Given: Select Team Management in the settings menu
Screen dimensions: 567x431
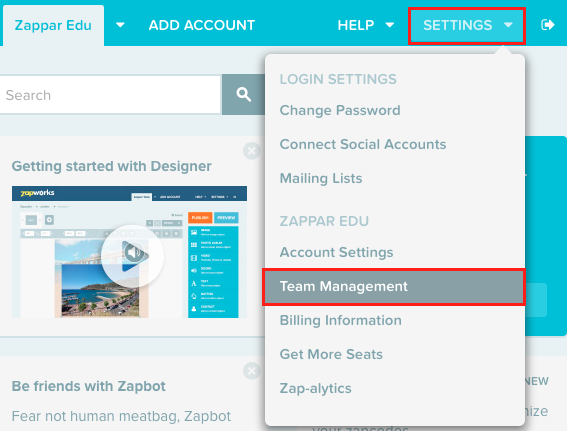Looking at the screenshot, I should [394, 287].
